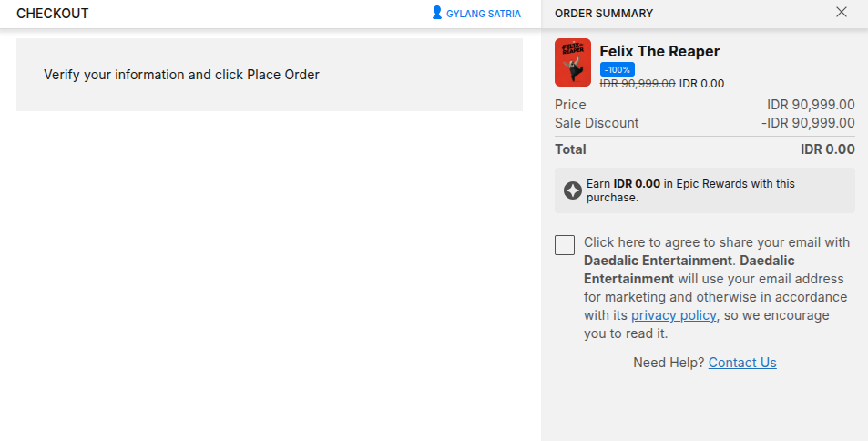Click the -100% discount badge
Image resolution: width=868 pixels, height=441 pixels.
tap(617, 69)
